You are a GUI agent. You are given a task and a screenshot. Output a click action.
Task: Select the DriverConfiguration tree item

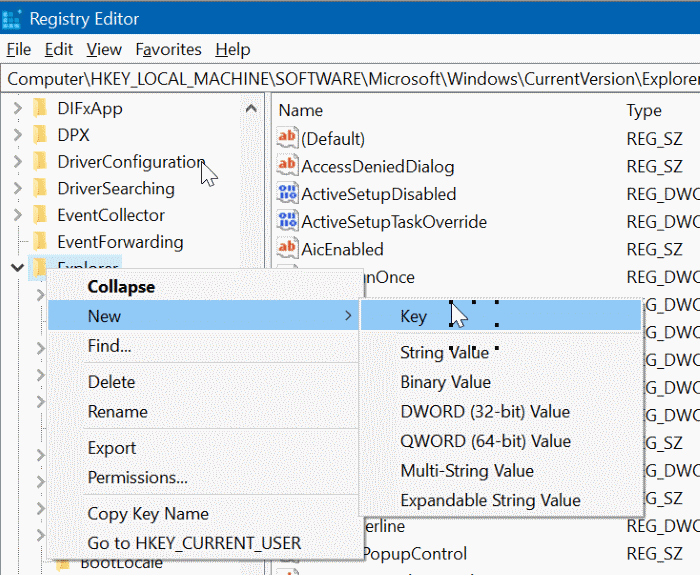pos(131,162)
